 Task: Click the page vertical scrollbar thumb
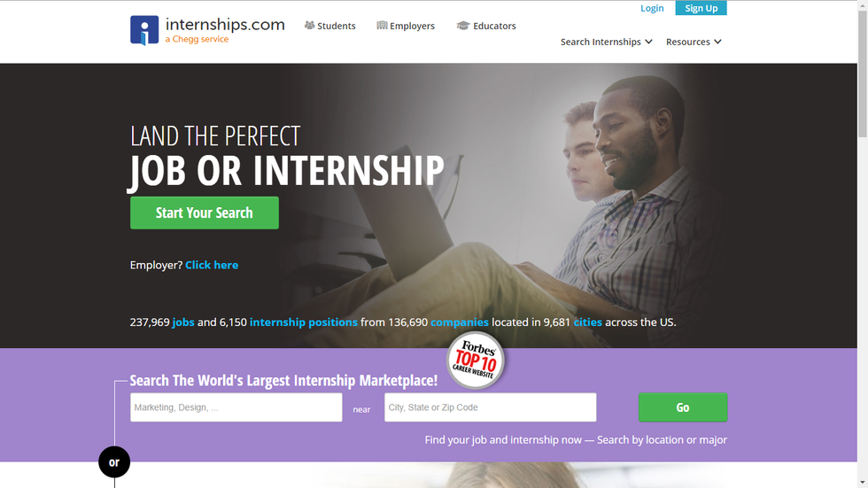(863, 74)
